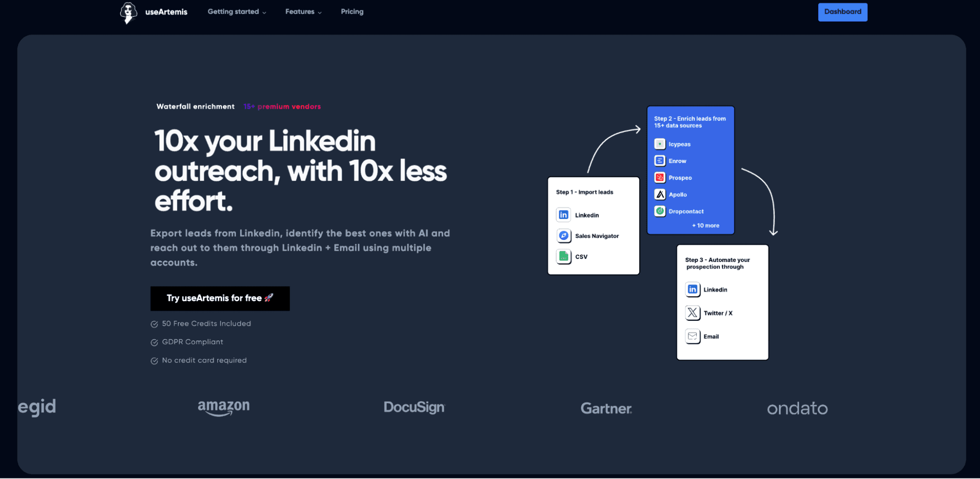The image size is (980, 479).
Task: Click '15+ premium vendors' text
Action: 282,107
